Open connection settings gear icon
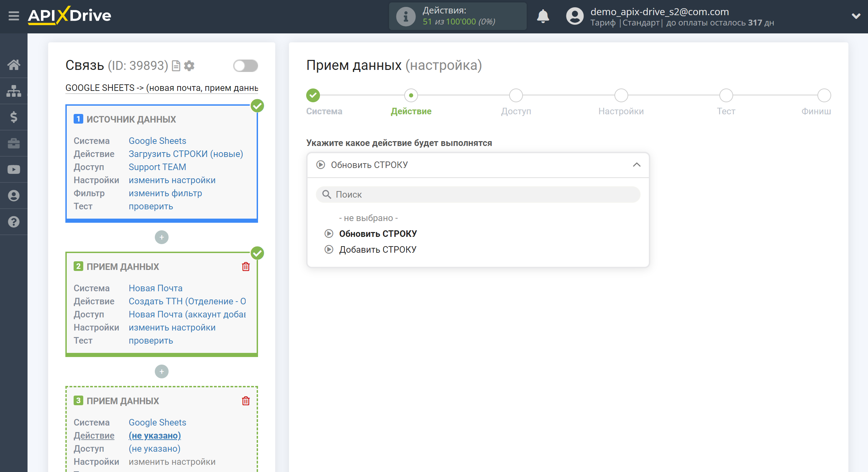The height and width of the screenshot is (472, 868). 189,65
